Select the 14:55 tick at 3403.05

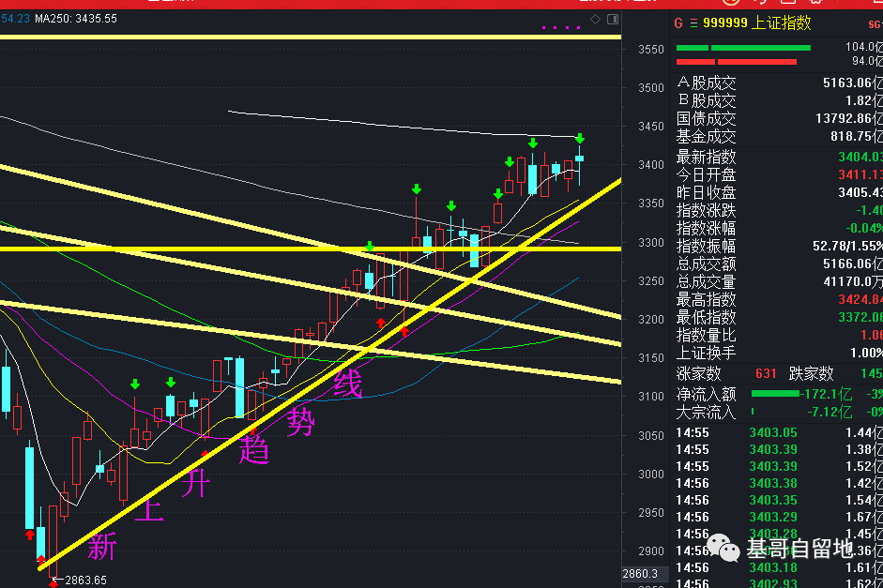(x=780, y=432)
